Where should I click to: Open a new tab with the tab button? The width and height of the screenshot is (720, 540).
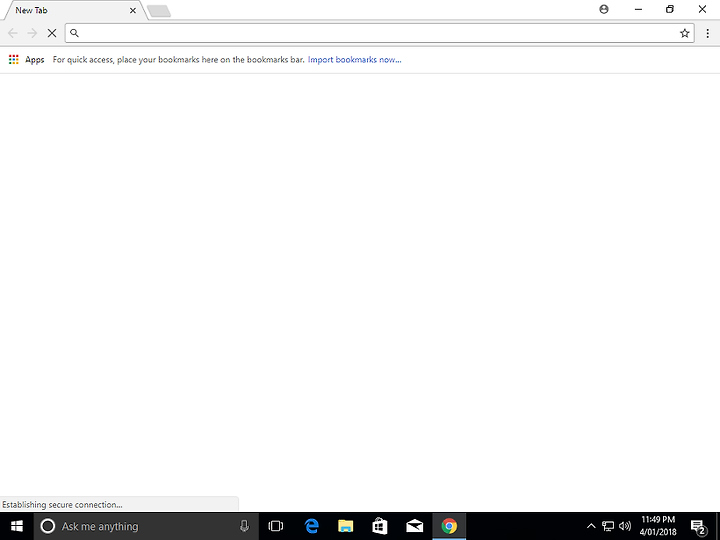[159, 11]
